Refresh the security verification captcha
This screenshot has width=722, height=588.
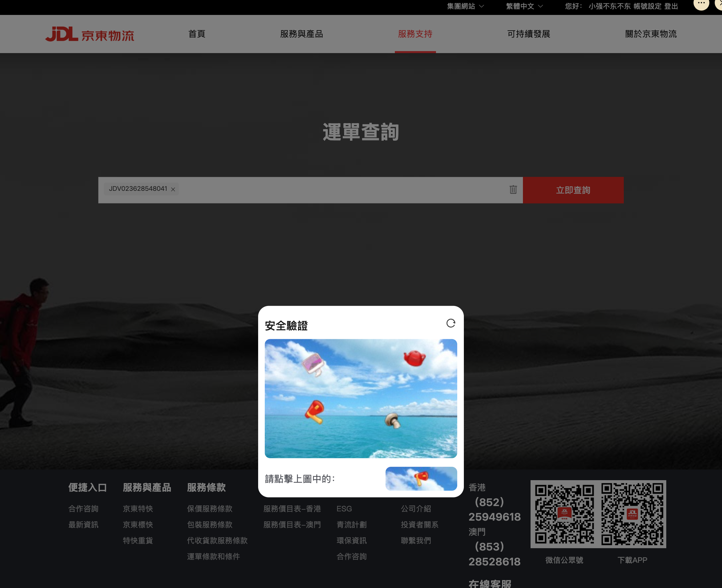[450, 323]
